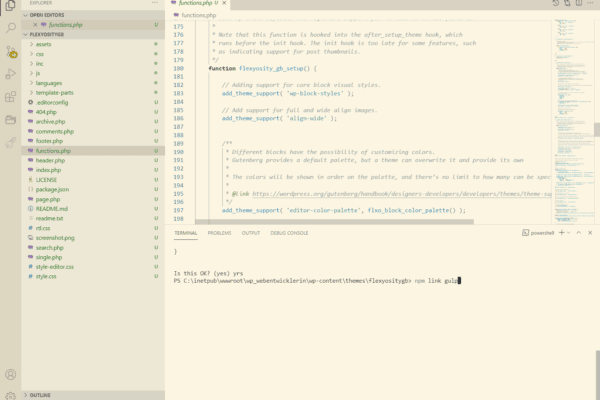Open header.php in the file tree
Image resolution: width=600 pixels, height=400 pixels.
pos(93,160)
